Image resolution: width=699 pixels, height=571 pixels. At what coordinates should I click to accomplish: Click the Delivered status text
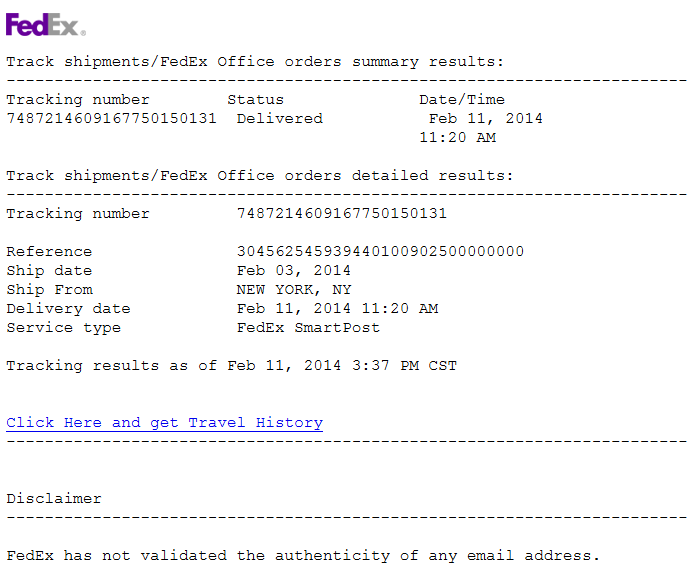(x=279, y=118)
